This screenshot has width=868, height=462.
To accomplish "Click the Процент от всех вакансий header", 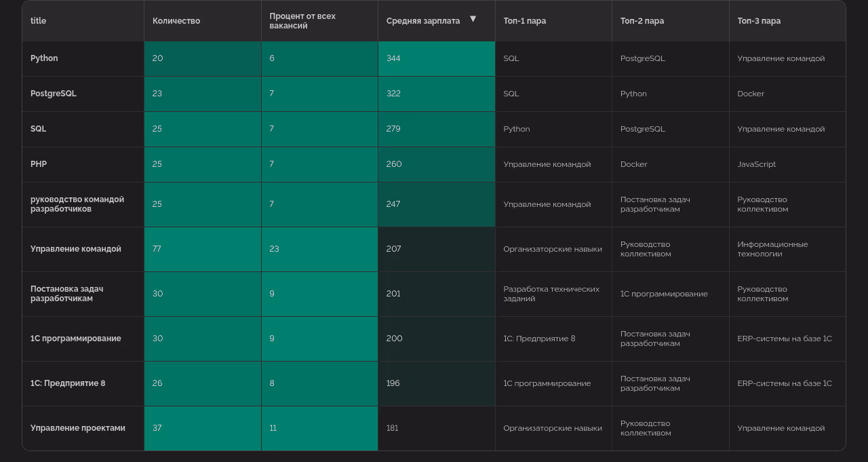I will click(302, 21).
